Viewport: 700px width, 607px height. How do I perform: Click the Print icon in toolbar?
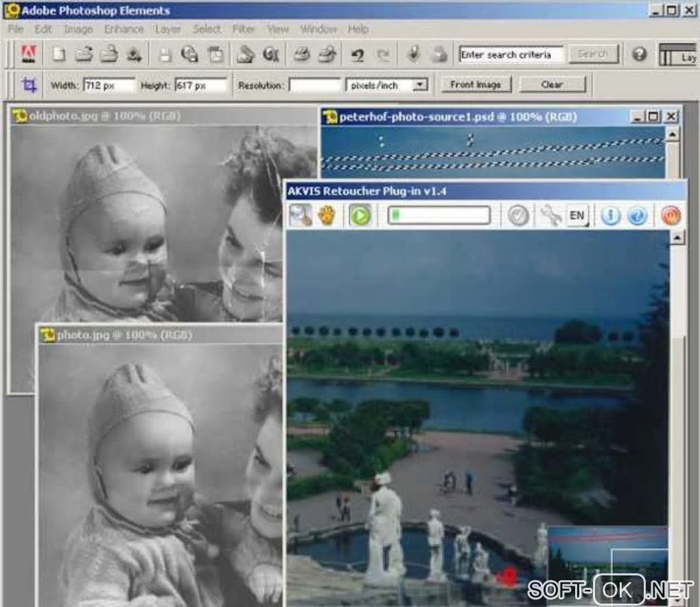302,54
